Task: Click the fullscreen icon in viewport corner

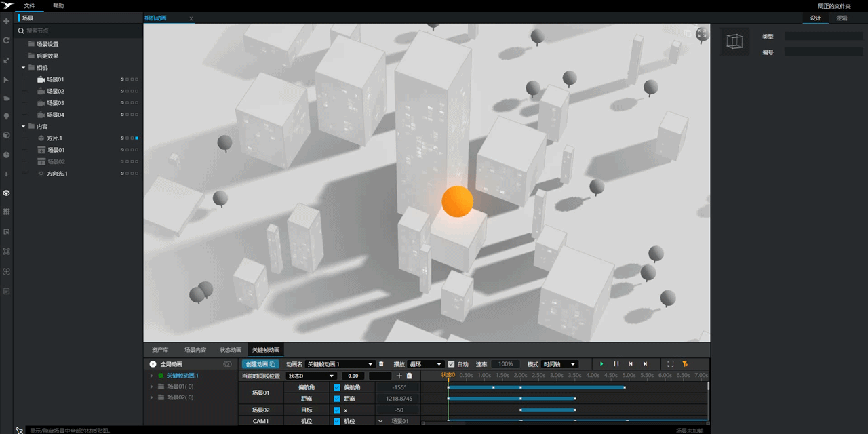Action: click(x=703, y=33)
